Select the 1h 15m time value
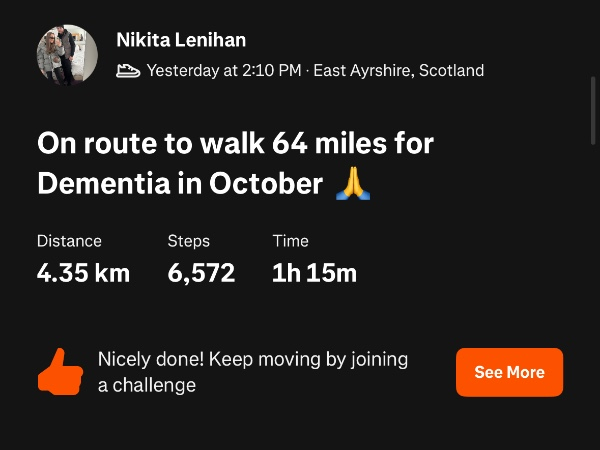The height and width of the screenshot is (450, 600). pos(314,272)
